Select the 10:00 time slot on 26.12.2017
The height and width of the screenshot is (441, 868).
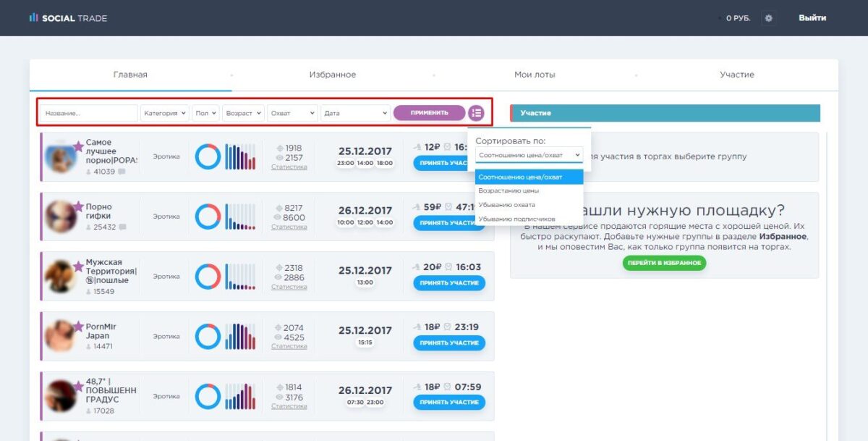[346, 222]
